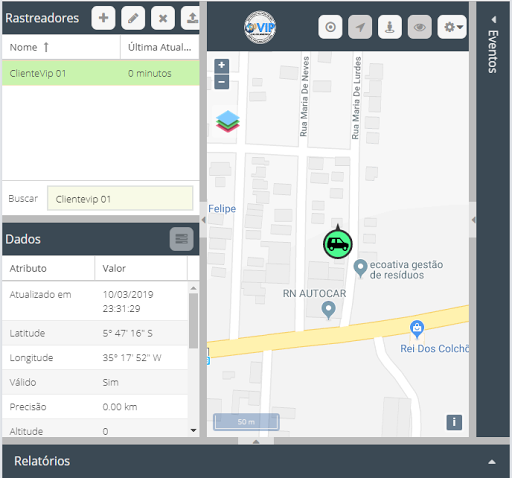Open the gear settings dropdown
This screenshot has height=478, width=512.
point(452,27)
